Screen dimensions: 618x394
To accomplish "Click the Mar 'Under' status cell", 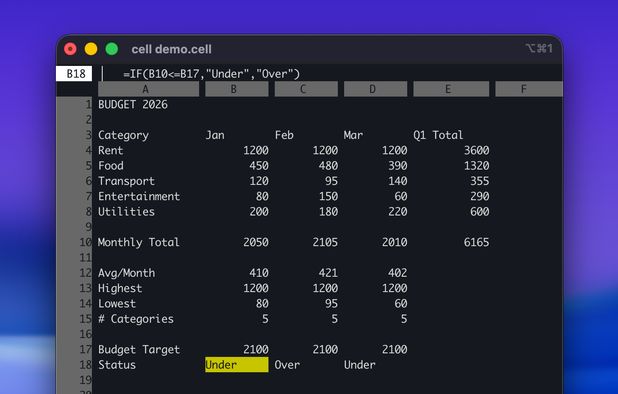I will point(360,365).
